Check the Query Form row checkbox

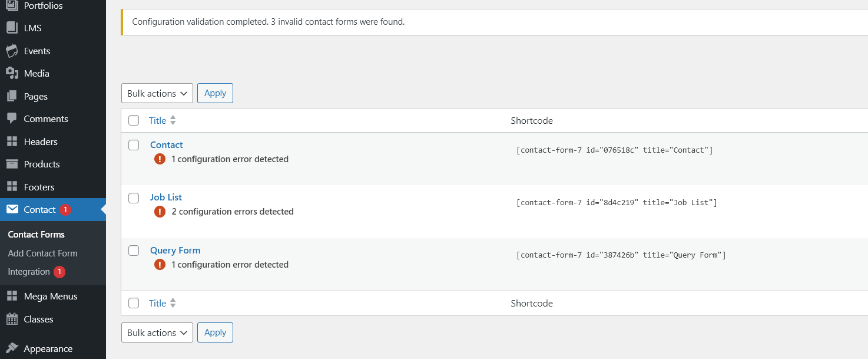pos(134,251)
